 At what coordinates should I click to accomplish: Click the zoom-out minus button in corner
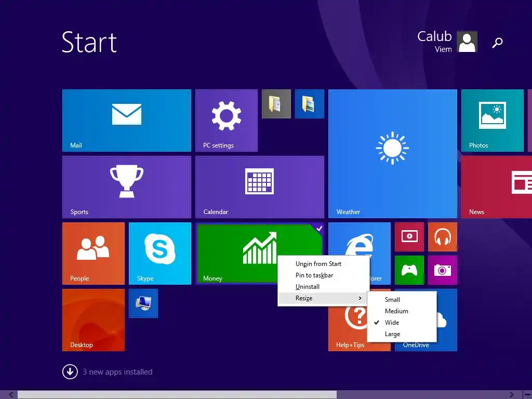527,394
